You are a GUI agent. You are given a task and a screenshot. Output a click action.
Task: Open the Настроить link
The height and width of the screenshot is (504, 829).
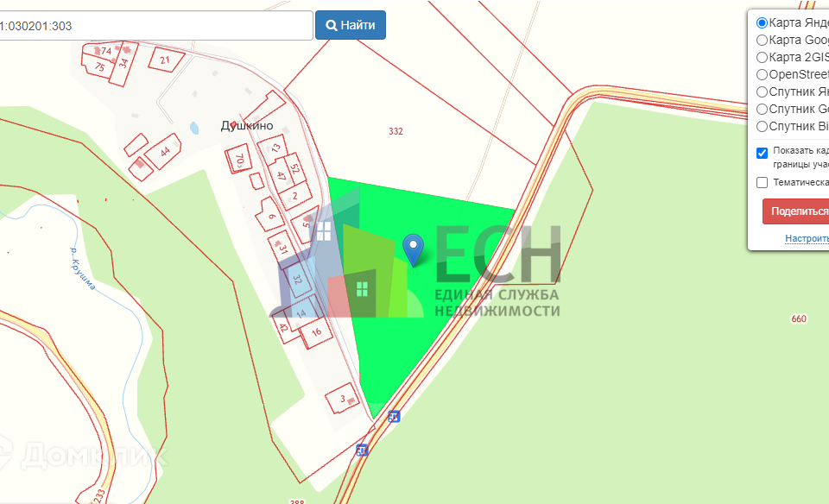pos(807,239)
